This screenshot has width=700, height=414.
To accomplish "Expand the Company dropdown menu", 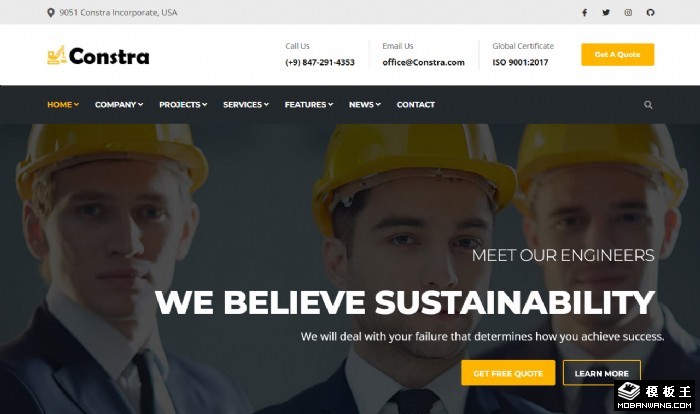I will pos(119,105).
